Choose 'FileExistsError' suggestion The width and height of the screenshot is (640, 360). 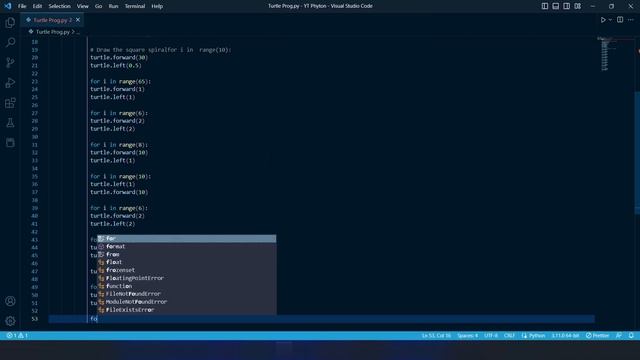point(187,310)
